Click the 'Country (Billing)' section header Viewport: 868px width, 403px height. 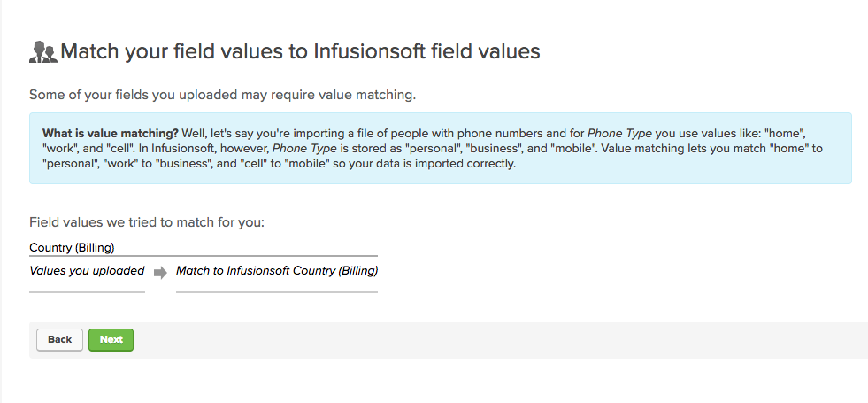pos(72,248)
